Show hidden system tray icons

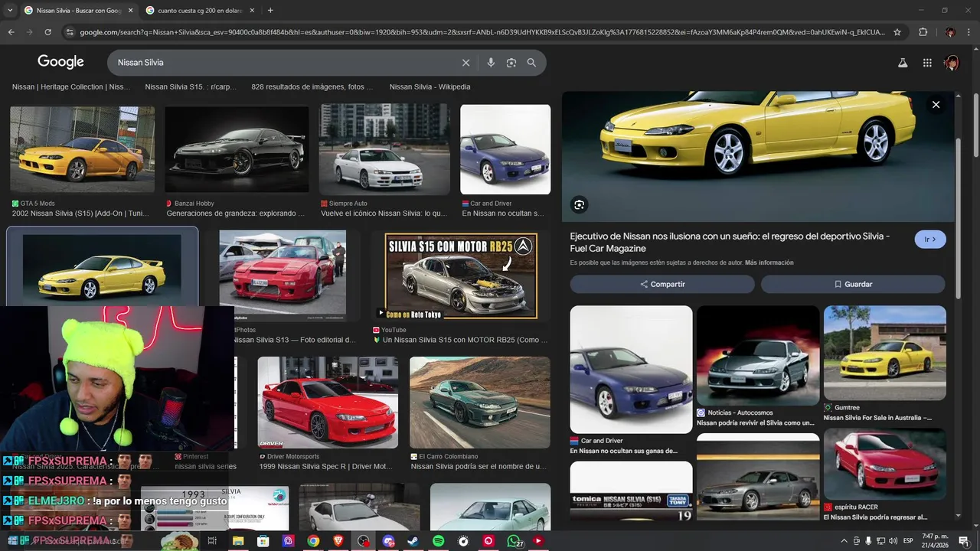coord(844,541)
